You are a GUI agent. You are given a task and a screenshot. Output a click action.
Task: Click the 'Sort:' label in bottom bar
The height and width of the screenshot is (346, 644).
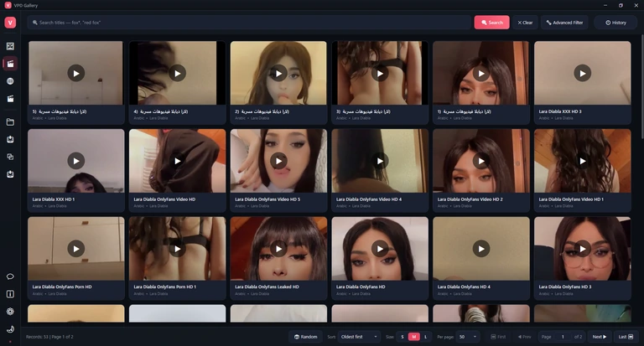click(x=331, y=337)
